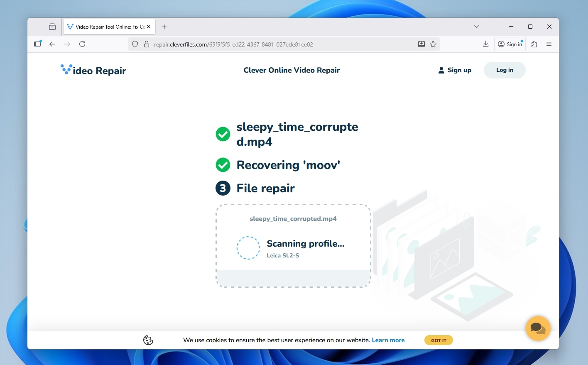This screenshot has width=588, height=365.
Task: Click the Scanning profile progress spinner
Action: pos(248,248)
